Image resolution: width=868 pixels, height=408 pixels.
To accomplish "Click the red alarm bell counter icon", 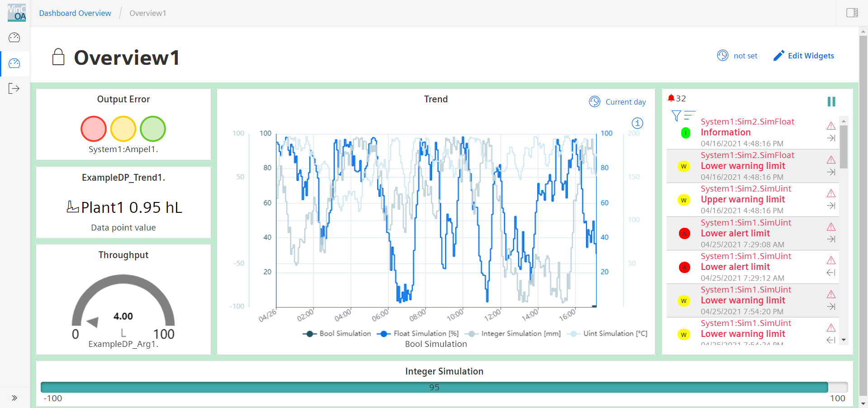I will [x=671, y=98].
